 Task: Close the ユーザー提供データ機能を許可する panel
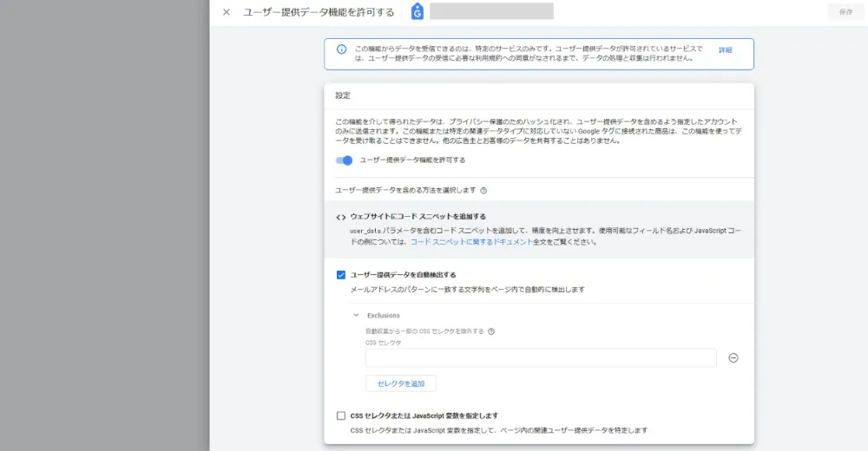click(227, 12)
